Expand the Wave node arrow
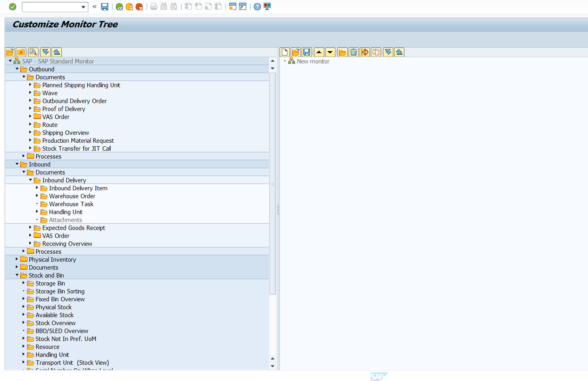Image resolution: width=588 pixels, height=381 pixels. [30, 93]
